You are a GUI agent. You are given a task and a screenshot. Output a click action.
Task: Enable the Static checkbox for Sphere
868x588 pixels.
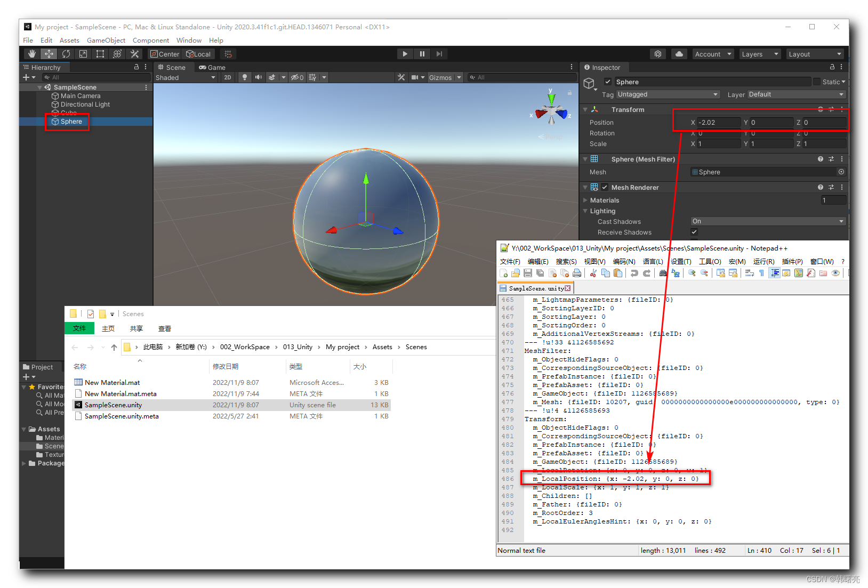817,82
